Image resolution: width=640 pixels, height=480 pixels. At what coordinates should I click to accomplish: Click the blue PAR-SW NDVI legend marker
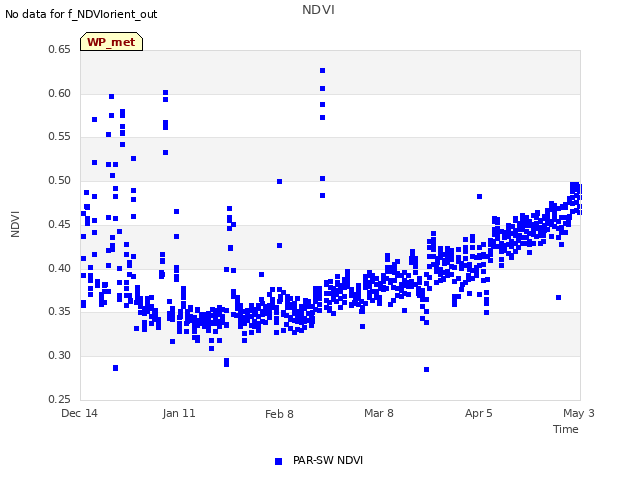pos(278,461)
